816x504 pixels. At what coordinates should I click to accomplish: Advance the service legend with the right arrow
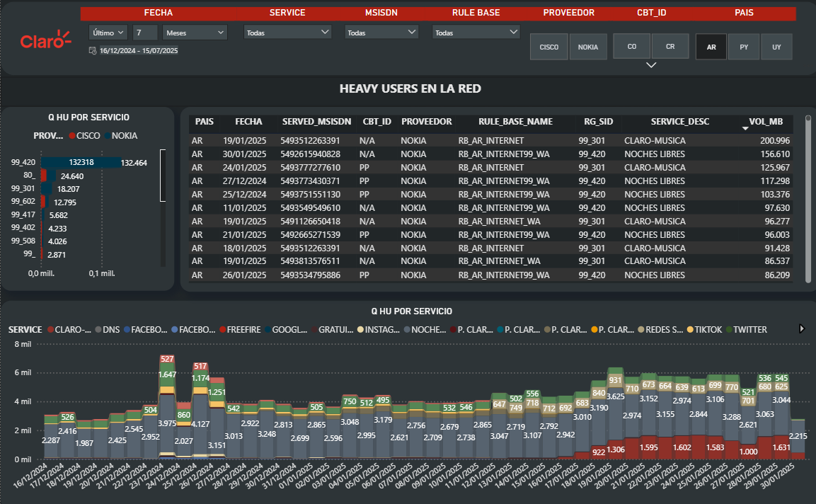[x=802, y=328]
